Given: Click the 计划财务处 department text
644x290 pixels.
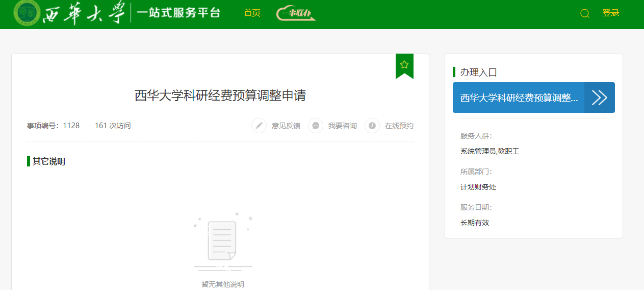Looking at the screenshot, I should pyautogui.click(x=478, y=187).
